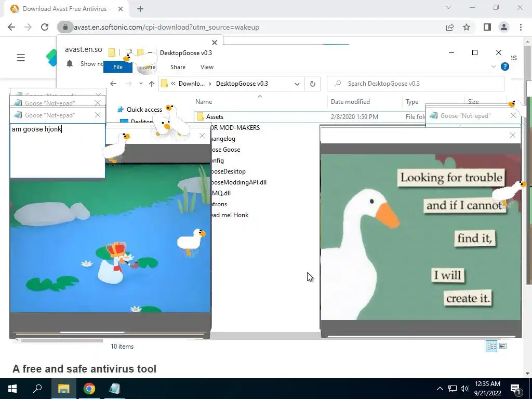Show hidden tray icons chevron
The height and width of the screenshot is (399, 532).
pos(440,389)
